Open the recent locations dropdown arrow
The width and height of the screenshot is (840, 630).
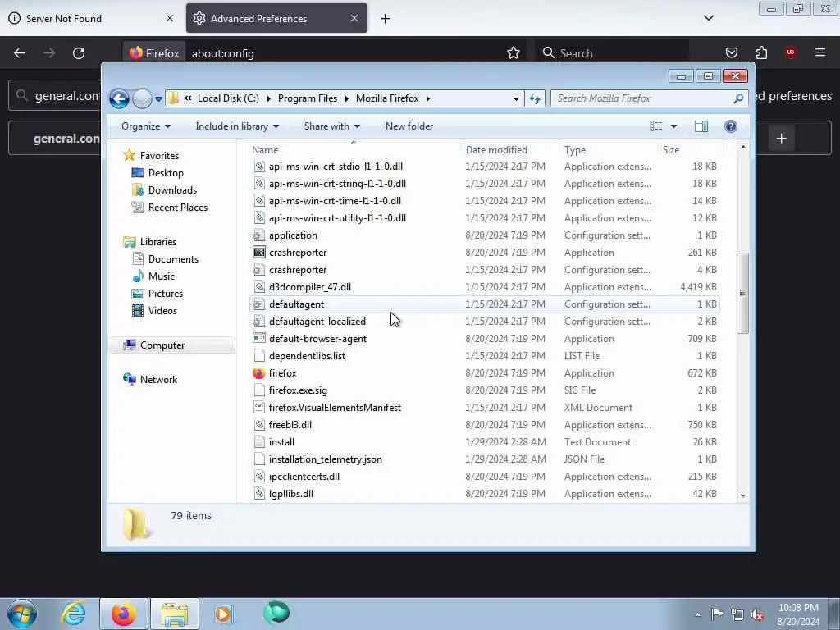[x=158, y=99]
